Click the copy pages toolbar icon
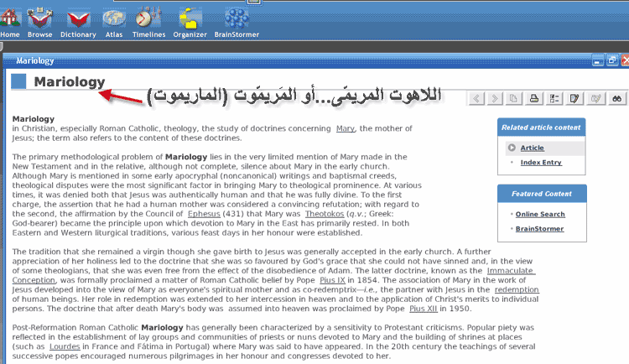Screen dimensions: 629x364 click(513, 98)
